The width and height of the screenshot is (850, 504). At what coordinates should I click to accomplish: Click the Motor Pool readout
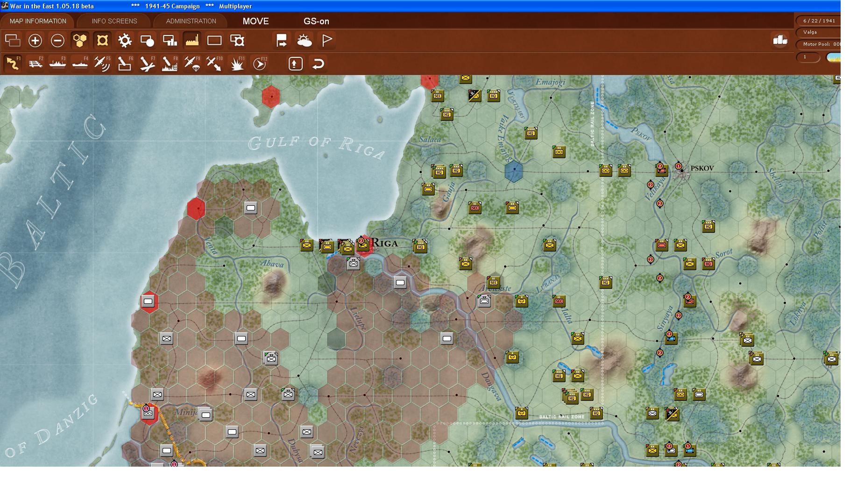click(819, 44)
